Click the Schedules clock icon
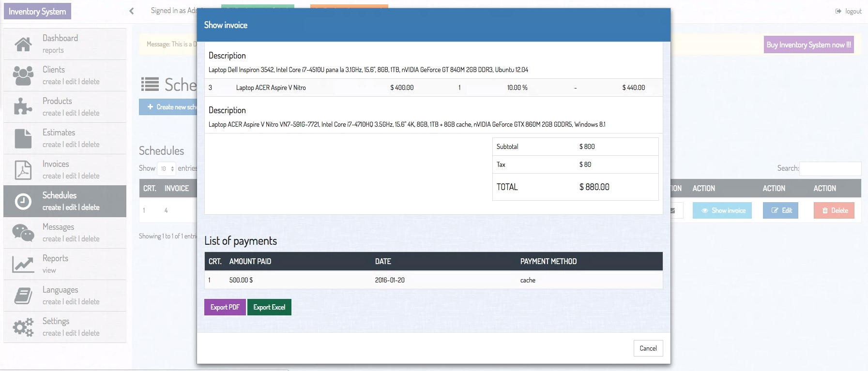This screenshot has width=868, height=371. pos(23,201)
